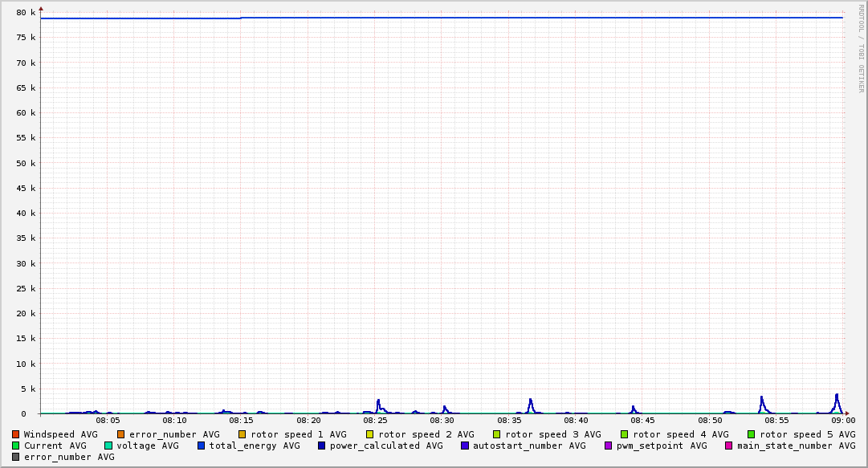Click the green Current AVG legend swatch

(16, 446)
